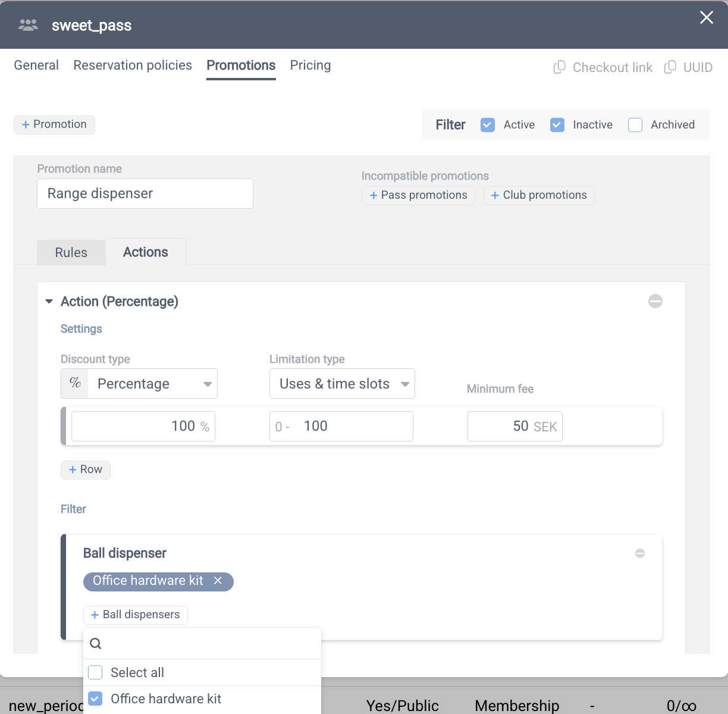This screenshot has height=714, width=728.
Task: Uncheck the Inactive filter checkbox
Action: pos(557,125)
